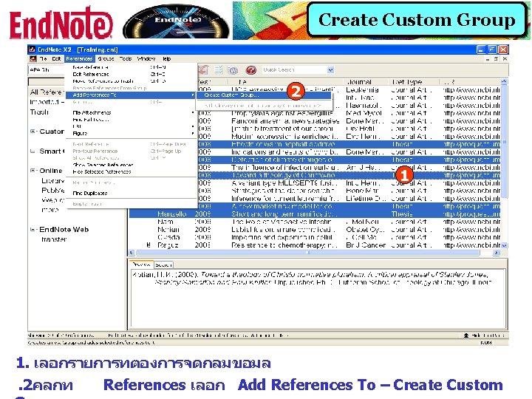Sort by the Title column header
Viewport: 532px width, 399px height.
point(285,82)
